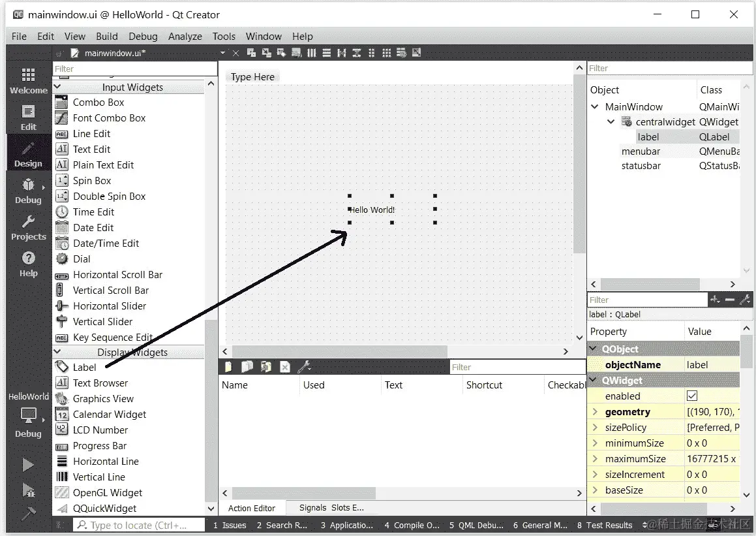This screenshot has height=536, width=756.
Task: Collapse the Input Widgets category
Action: tap(57, 87)
